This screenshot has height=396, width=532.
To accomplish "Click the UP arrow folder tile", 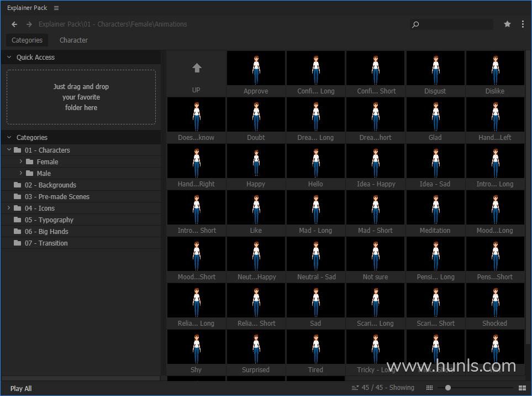I will (x=197, y=74).
